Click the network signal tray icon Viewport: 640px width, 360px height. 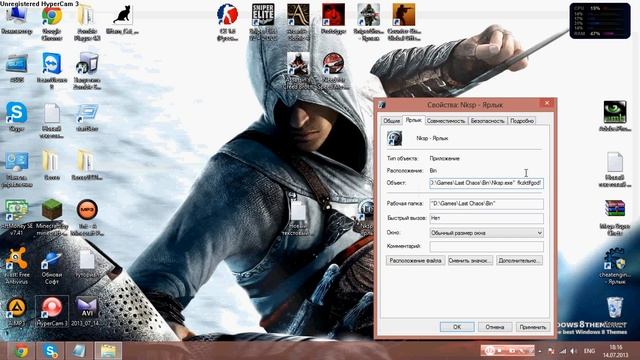point(563,351)
